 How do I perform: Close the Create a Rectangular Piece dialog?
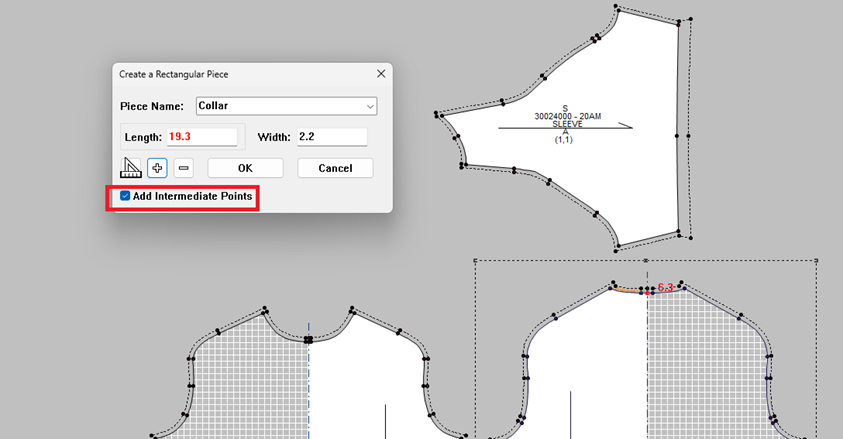(x=380, y=74)
